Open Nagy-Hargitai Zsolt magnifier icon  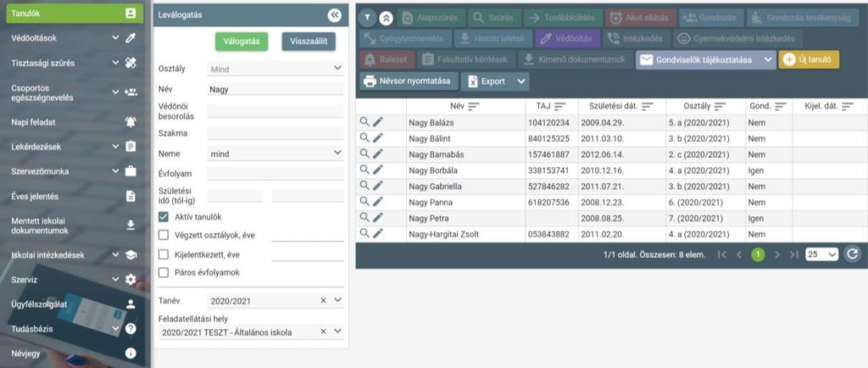click(x=364, y=233)
